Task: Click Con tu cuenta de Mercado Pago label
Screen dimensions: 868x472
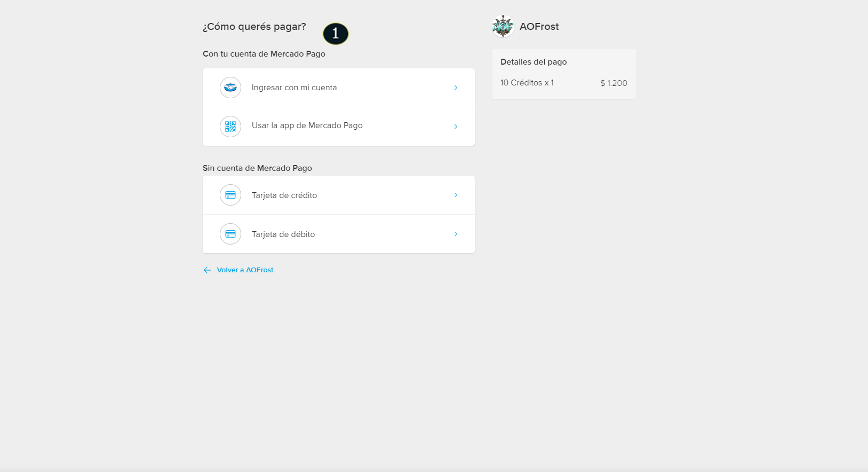Action: (x=264, y=54)
